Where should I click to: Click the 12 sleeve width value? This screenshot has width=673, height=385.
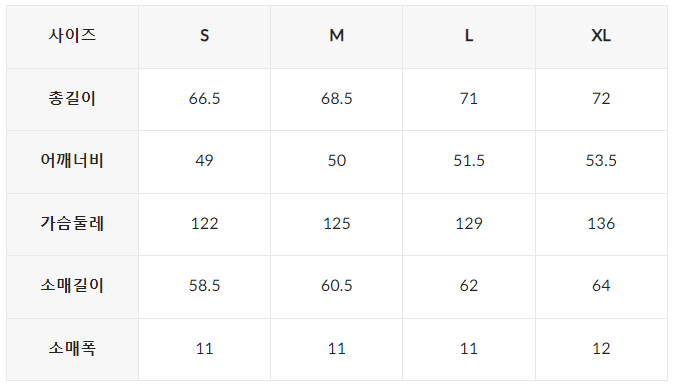(601, 349)
